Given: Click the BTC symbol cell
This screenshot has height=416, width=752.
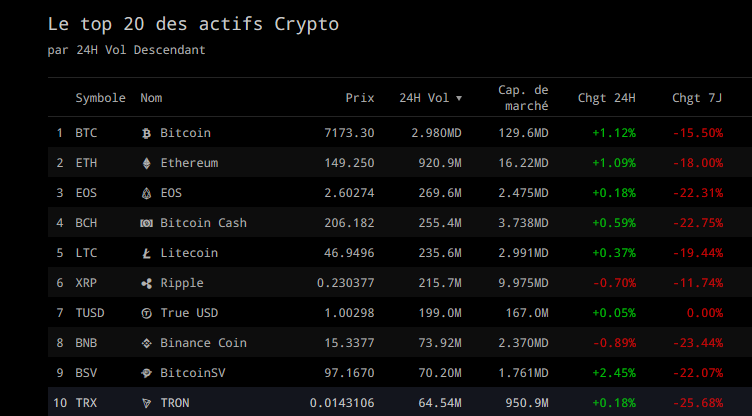Looking at the screenshot, I should [x=86, y=133].
